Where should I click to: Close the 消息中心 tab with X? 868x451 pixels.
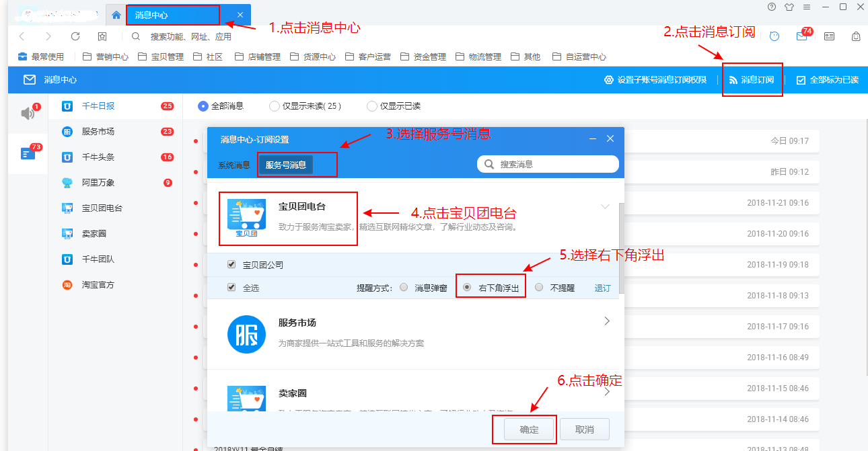click(x=240, y=15)
